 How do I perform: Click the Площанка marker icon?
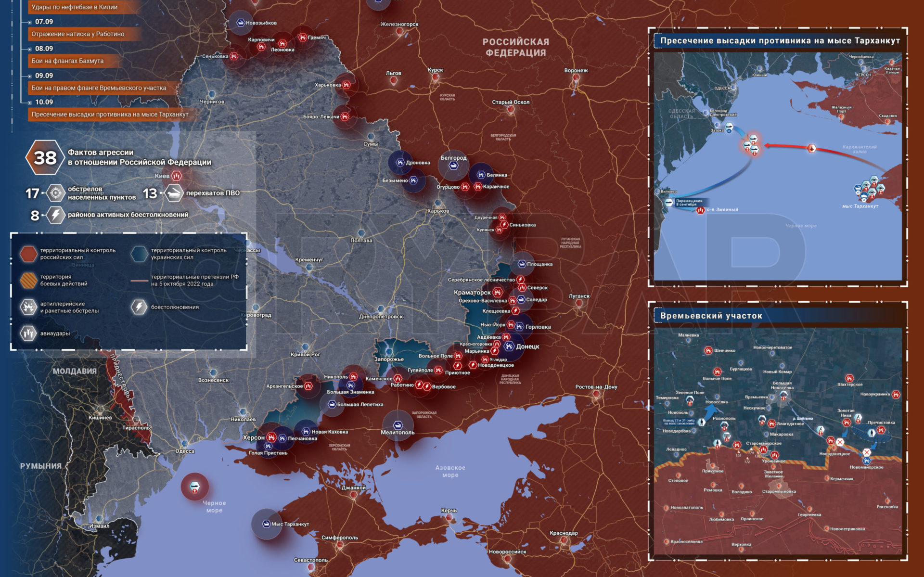pos(521,264)
